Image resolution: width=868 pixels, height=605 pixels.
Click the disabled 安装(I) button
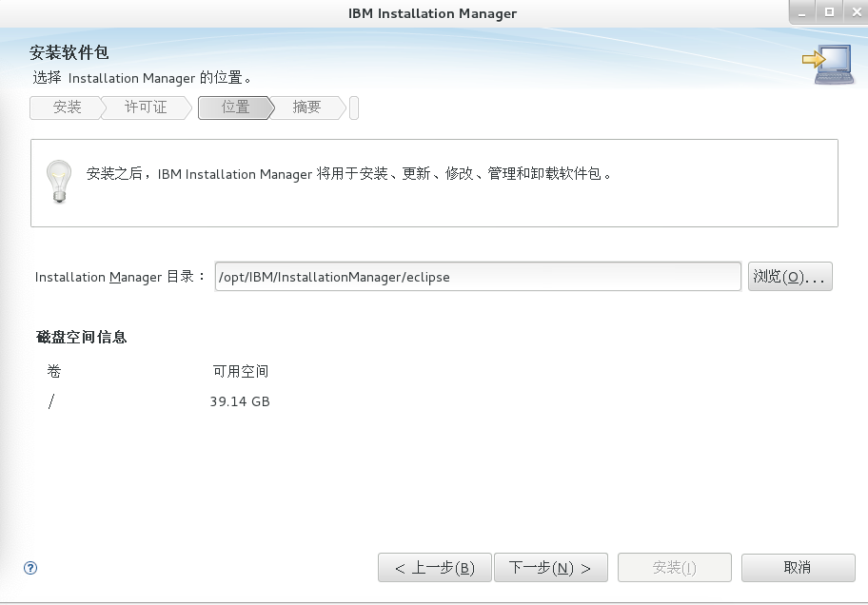(x=674, y=567)
